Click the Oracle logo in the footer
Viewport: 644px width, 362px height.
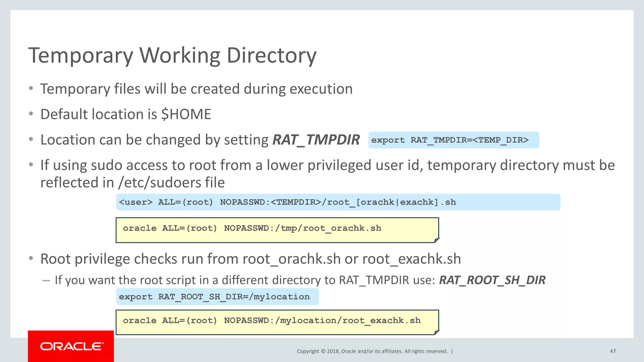pos(71,346)
